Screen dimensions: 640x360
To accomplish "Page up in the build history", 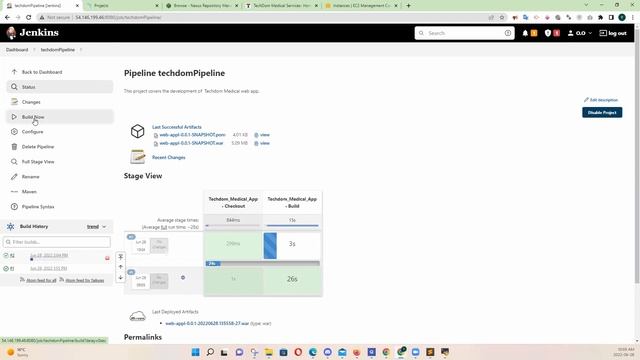I will (x=120, y=267).
